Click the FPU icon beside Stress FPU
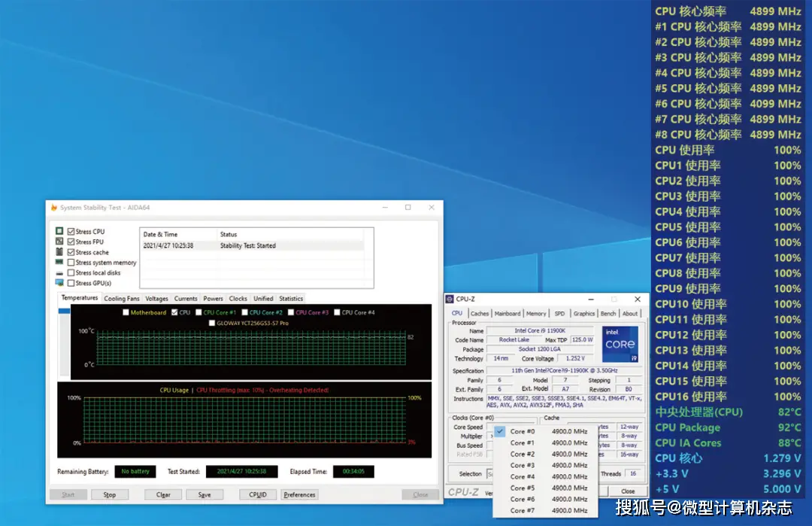The width and height of the screenshot is (812, 526). pyautogui.click(x=59, y=242)
